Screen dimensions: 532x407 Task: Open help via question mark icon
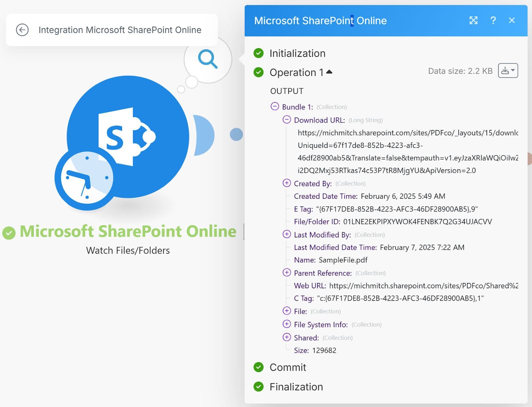493,21
